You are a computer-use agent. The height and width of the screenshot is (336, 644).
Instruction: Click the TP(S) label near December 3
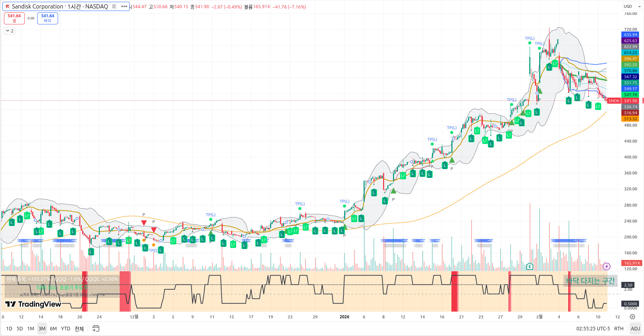[153, 250]
